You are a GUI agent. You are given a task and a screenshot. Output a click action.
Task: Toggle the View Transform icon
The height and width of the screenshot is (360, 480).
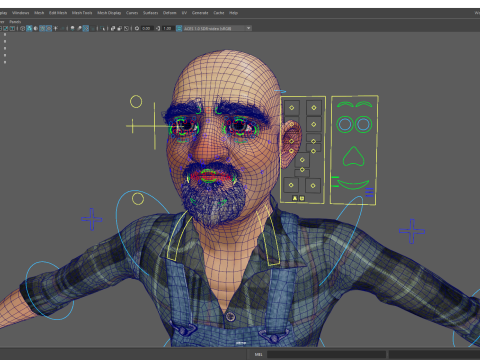coord(179,28)
